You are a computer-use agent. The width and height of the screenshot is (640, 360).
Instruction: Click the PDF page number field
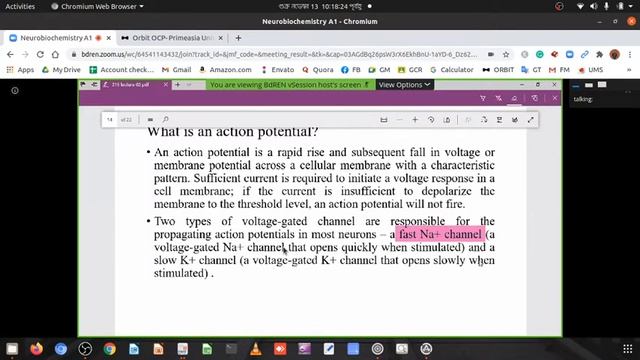click(110, 120)
